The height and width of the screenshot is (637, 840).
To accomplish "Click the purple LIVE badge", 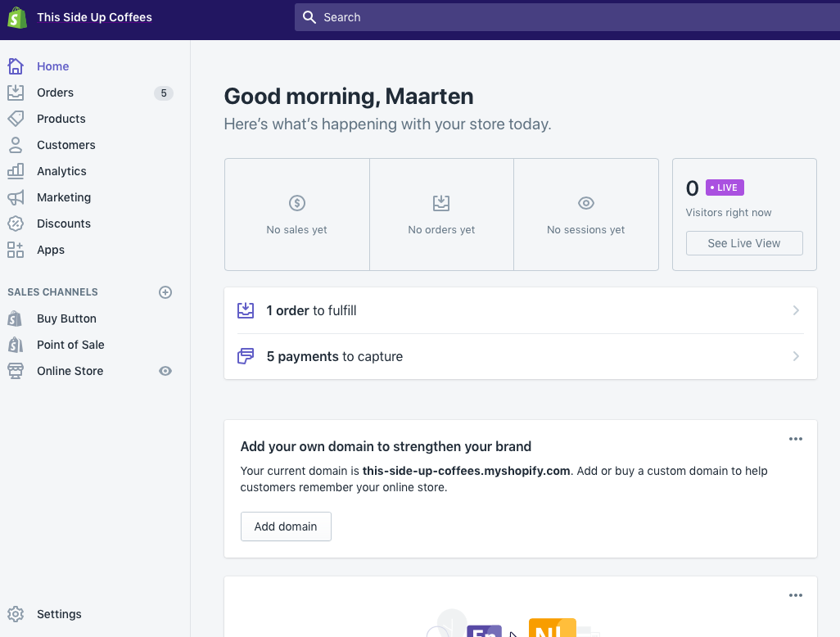I will pyautogui.click(x=725, y=187).
